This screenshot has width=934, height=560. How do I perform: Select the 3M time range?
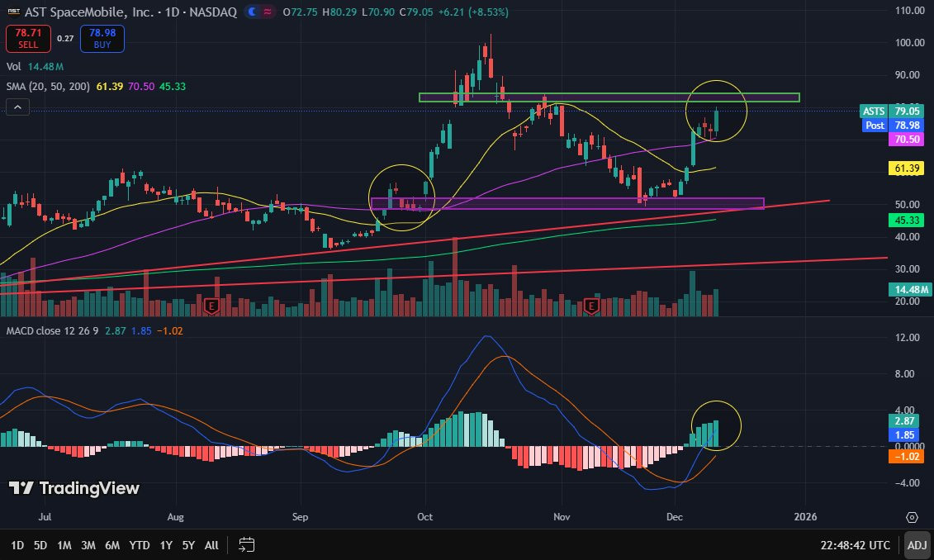88,545
